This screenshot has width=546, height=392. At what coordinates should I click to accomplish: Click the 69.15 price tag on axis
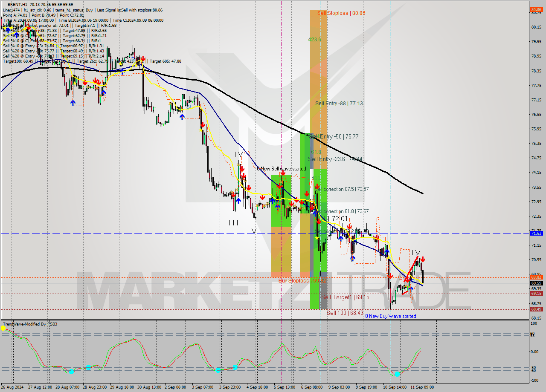pos(536,294)
